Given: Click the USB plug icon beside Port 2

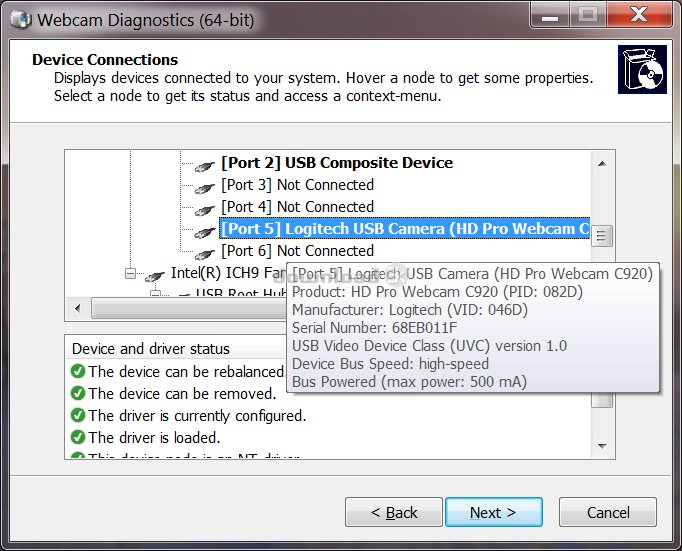Looking at the screenshot, I should pyautogui.click(x=204, y=166).
